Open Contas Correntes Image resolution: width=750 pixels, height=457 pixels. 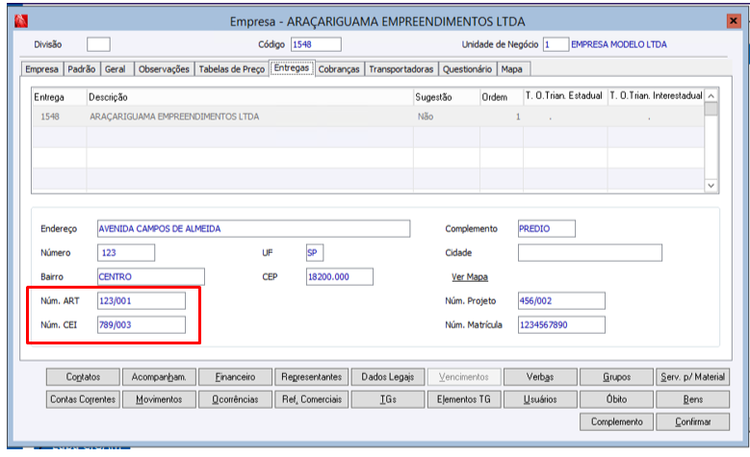[83, 399]
